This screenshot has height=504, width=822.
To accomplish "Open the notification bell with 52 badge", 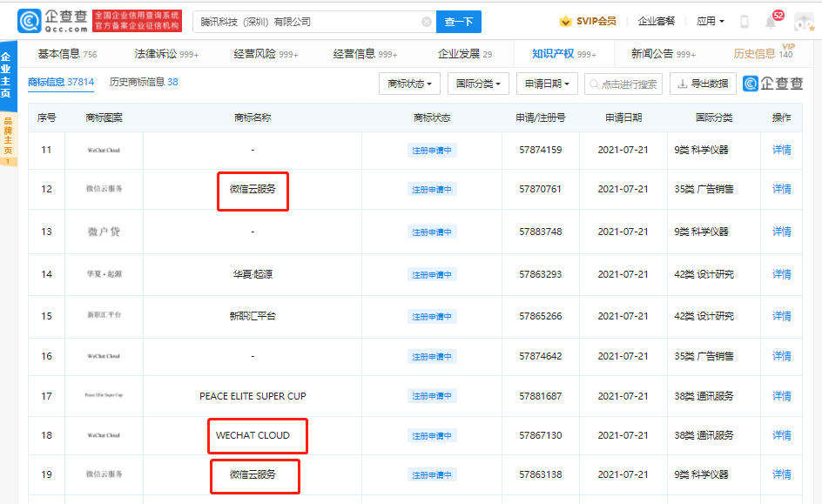I will (771, 21).
